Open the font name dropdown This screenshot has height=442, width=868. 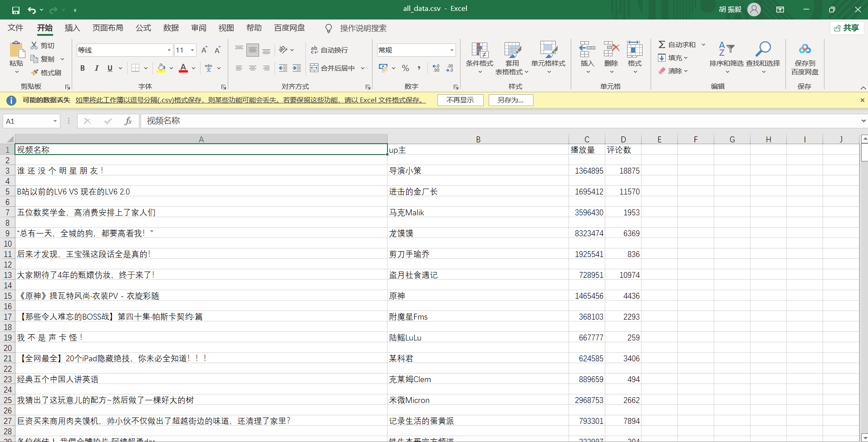pos(169,50)
